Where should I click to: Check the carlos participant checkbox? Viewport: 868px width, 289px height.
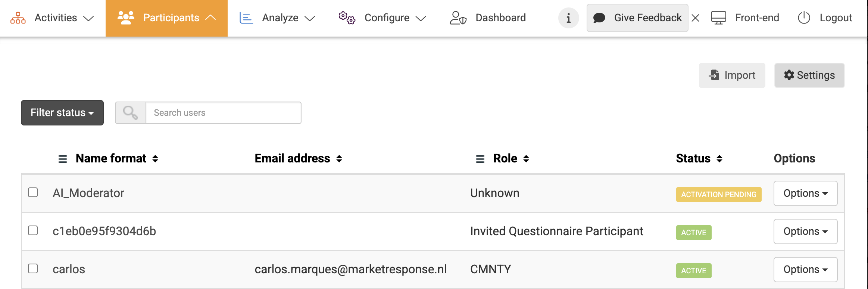[33, 268]
